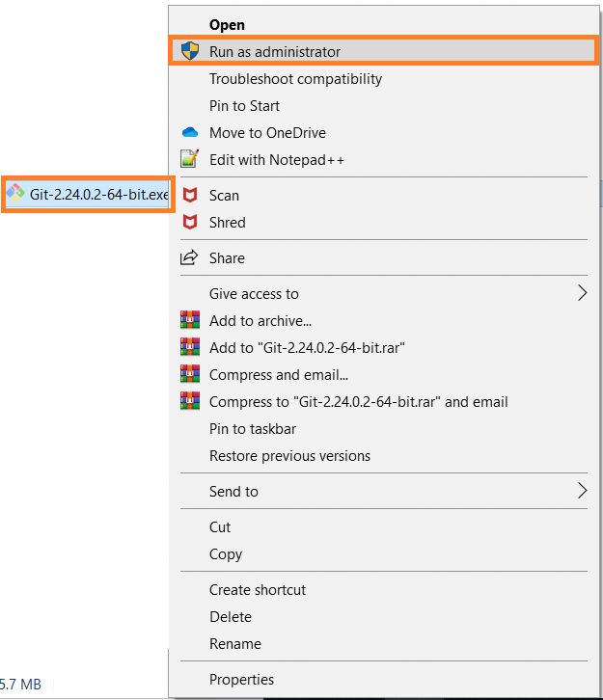The image size is (603, 700).
Task: Click the Share arrow icon
Action: pyautogui.click(x=190, y=258)
